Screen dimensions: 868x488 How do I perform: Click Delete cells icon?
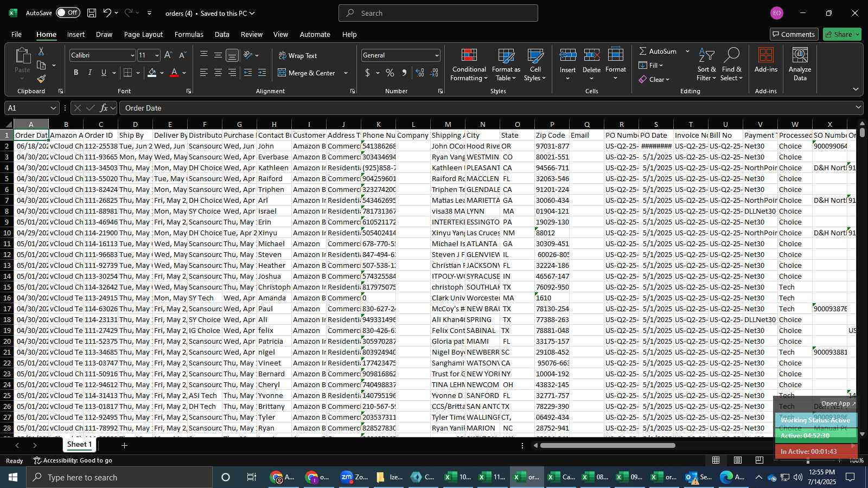(591, 55)
